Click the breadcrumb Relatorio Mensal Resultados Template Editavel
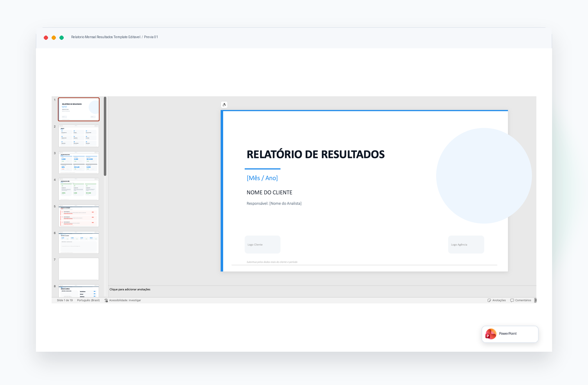 pos(106,37)
